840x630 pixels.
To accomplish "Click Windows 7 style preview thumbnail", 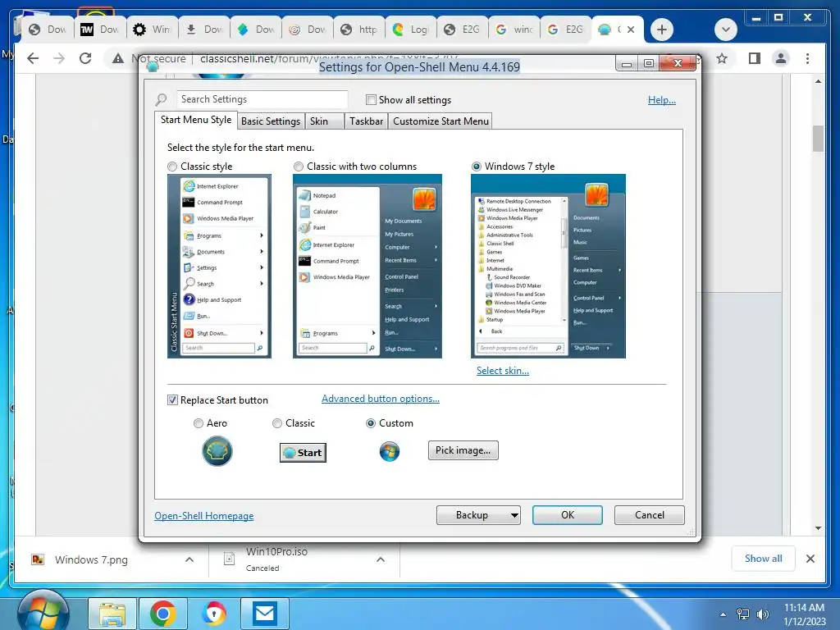I will pos(548,267).
